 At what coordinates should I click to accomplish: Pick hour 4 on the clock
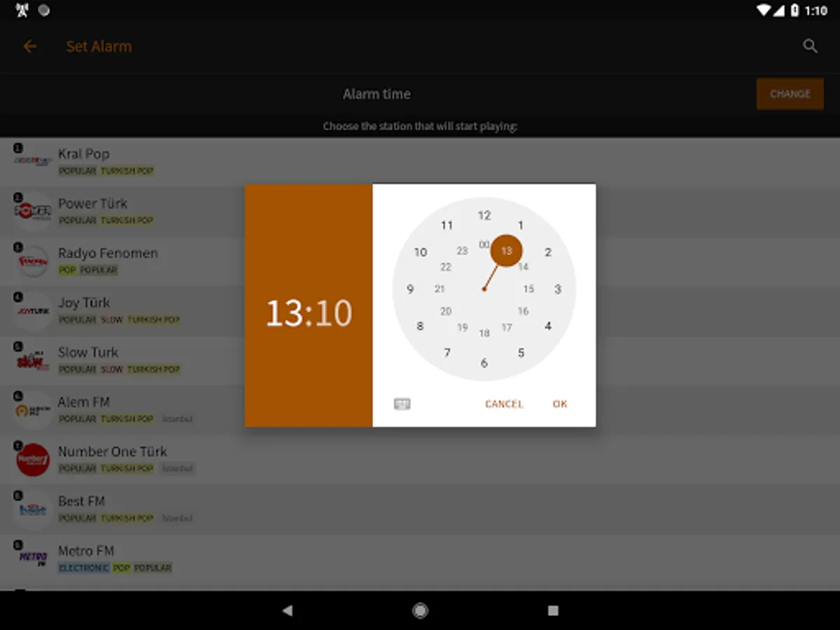(548, 325)
